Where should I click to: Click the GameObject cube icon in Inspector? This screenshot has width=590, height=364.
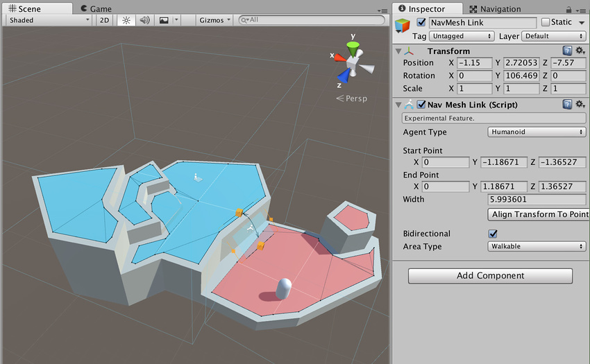[x=403, y=26]
